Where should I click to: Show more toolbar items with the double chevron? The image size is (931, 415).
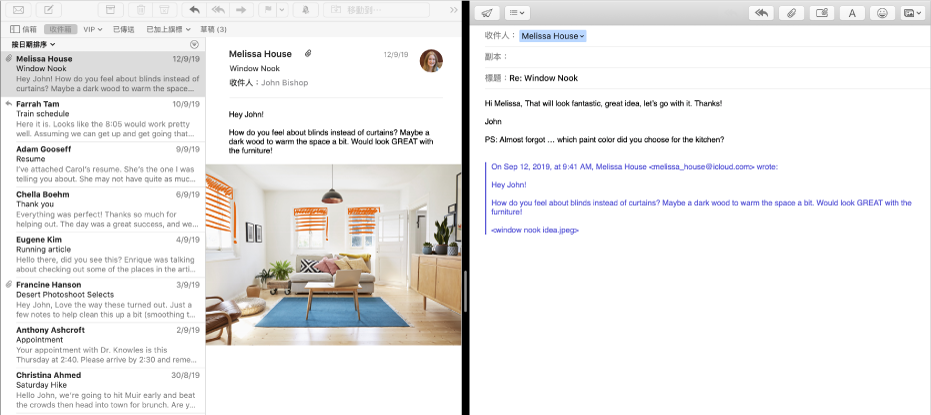[454, 10]
